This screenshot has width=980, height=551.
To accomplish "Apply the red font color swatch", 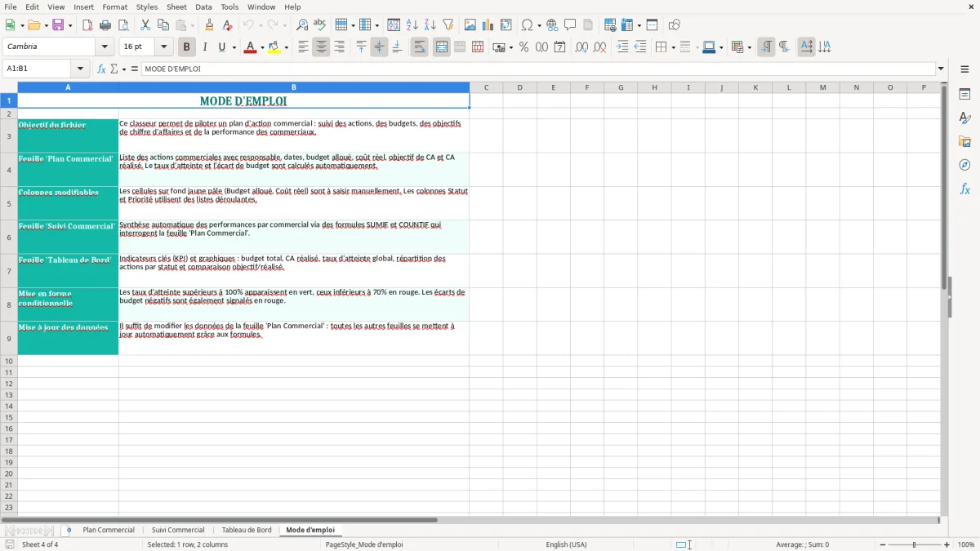I will click(250, 47).
